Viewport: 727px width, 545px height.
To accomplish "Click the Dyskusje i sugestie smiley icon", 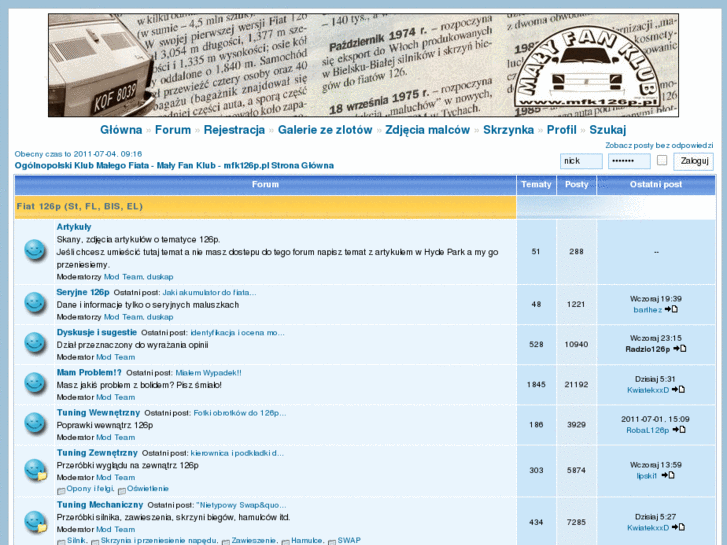I will click(35, 344).
